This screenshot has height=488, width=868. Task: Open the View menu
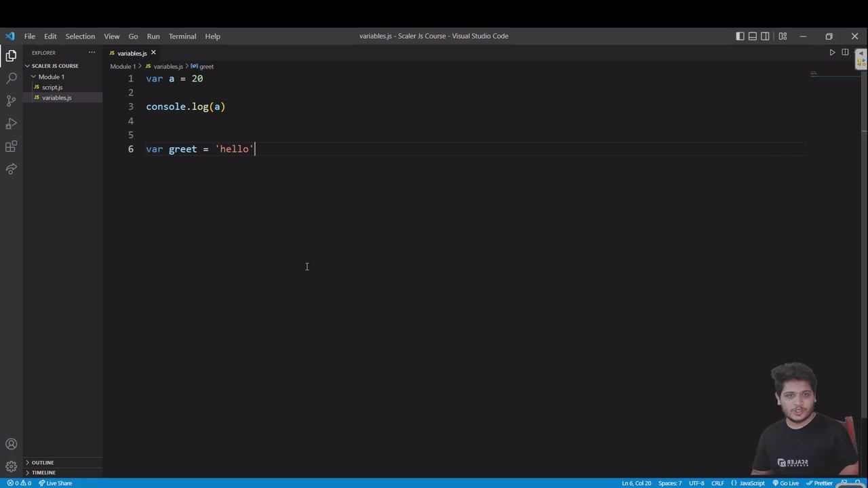(x=112, y=36)
